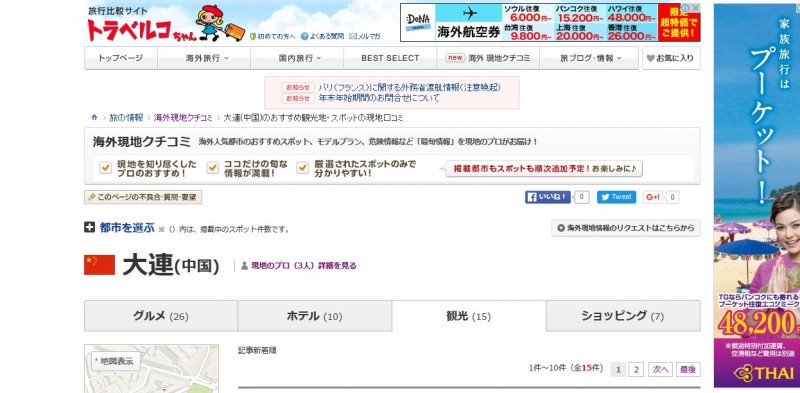The width and height of the screenshot is (800, 393).
Task: Click the 旅の情報 breadcrumb link
Action: [x=126, y=117]
